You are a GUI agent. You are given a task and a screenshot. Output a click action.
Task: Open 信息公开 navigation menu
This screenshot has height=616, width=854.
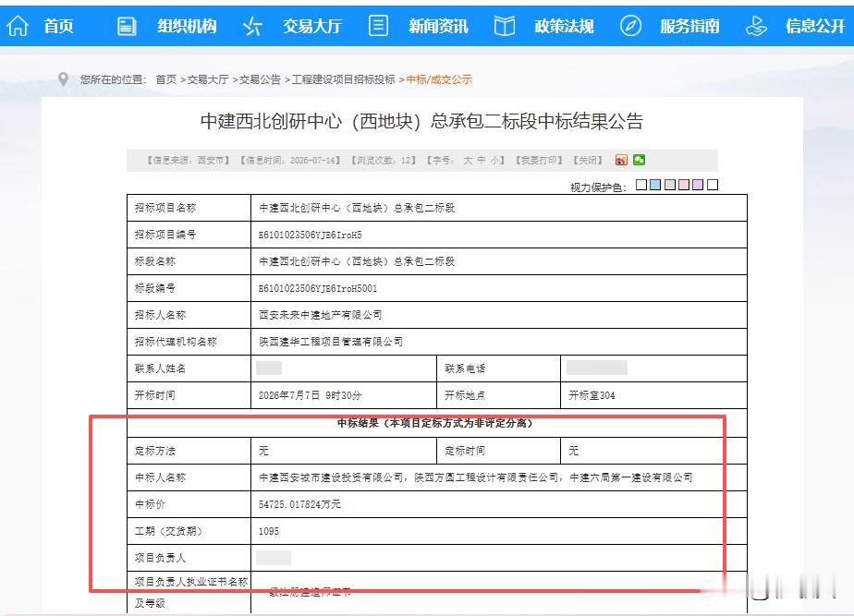coord(815,26)
